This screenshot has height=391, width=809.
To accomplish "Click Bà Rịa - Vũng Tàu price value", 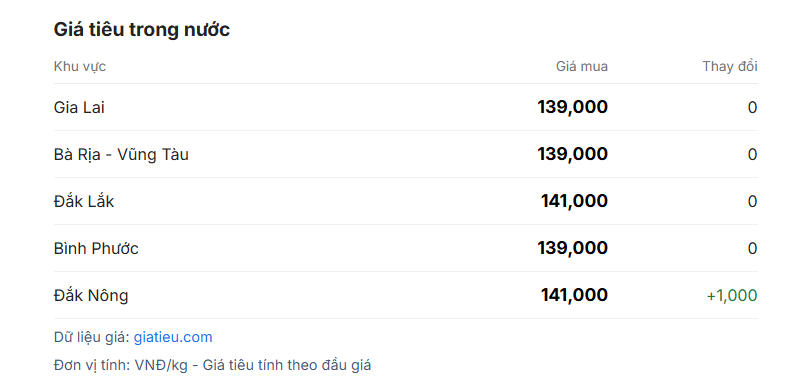I will point(573,154).
